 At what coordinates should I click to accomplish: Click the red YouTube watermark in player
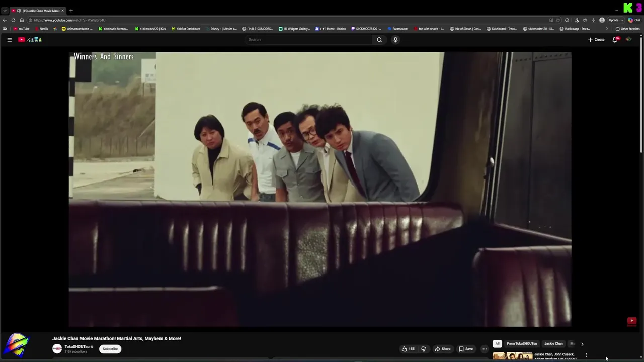pos(632,321)
